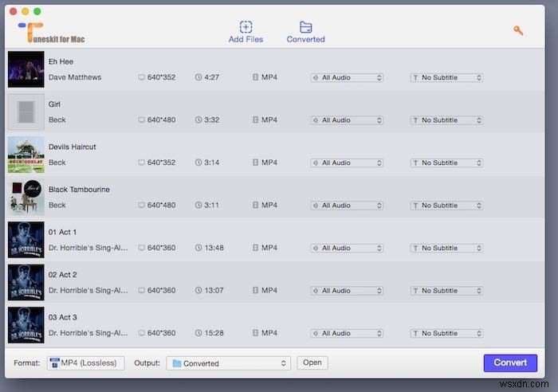Image resolution: width=558 pixels, height=392 pixels.
Task: Click the clock icon next to 4:27
Action: (198, 77)
